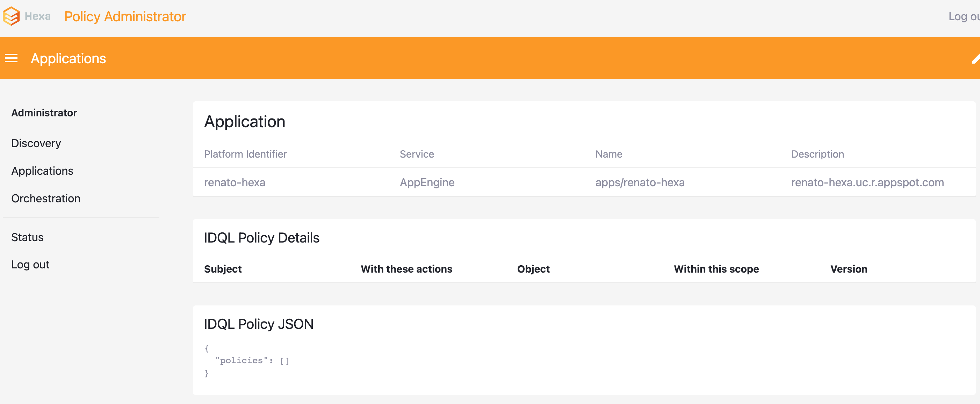
Task: Select Administrator in the sidebar
Action: click(x=44, y=113)
